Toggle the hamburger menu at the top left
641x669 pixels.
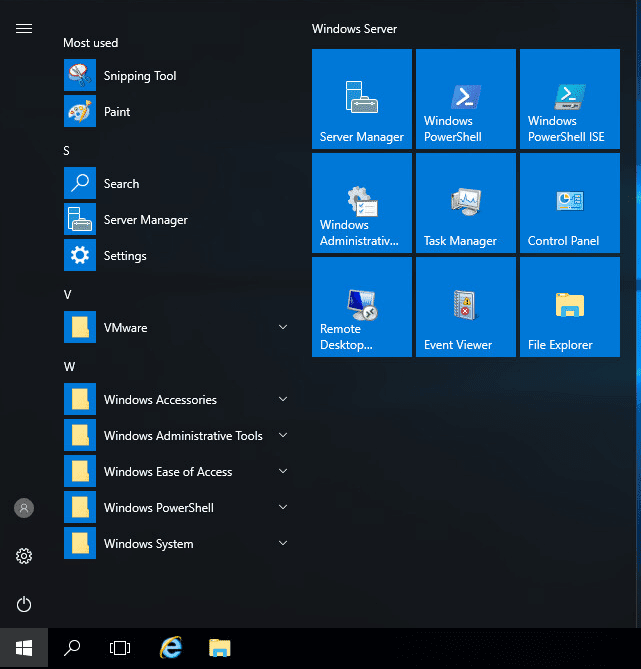(x=24, y=28)
